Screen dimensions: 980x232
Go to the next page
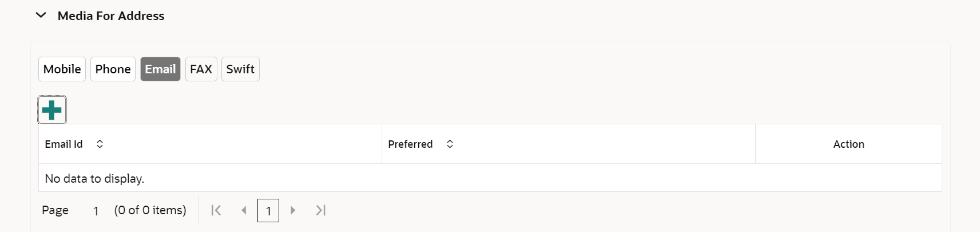coord(293,210)
